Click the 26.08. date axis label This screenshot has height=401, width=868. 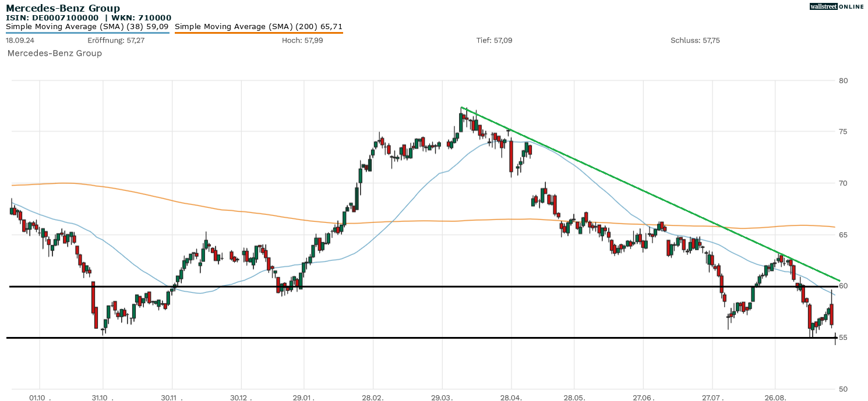pyautogui.click(x=775, y=398)
